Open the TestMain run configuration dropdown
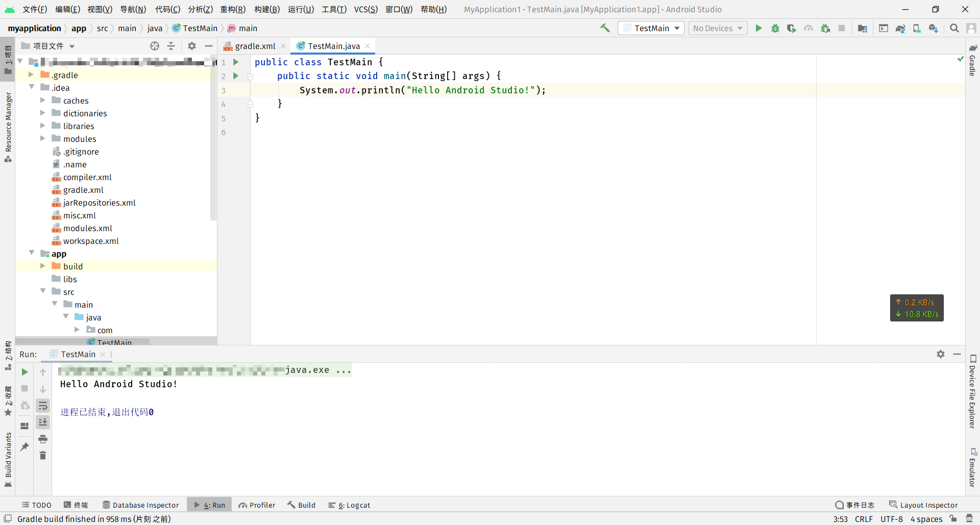This screenshot has width=980, height=525. click(x=651, y=28)
